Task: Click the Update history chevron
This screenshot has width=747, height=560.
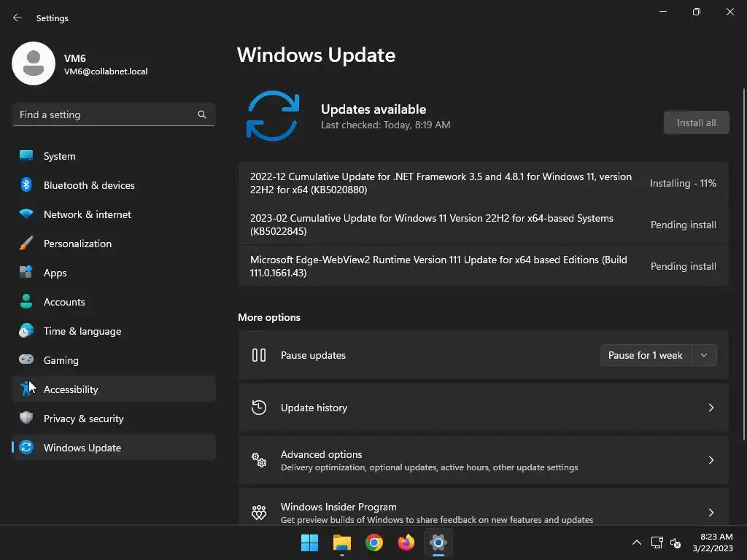Action: [711, 408]
